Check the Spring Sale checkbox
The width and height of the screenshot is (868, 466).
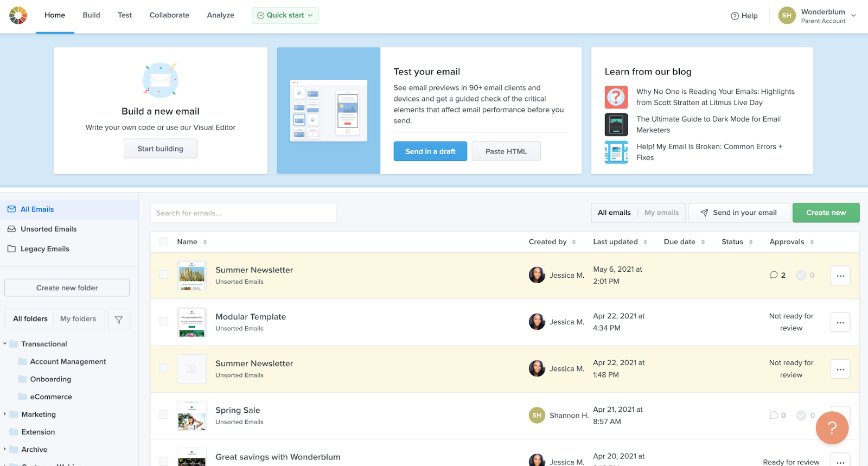coord(164,414)
